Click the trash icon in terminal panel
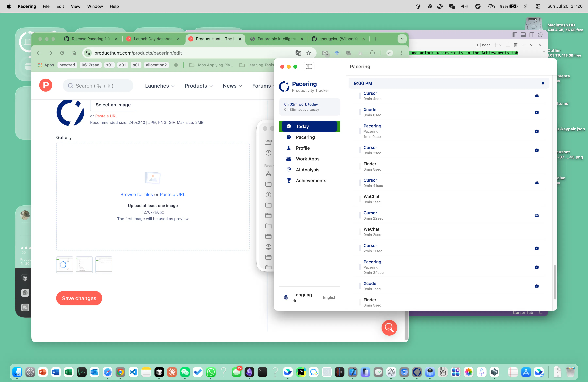The image size is (588, 382). coord(516,45)
